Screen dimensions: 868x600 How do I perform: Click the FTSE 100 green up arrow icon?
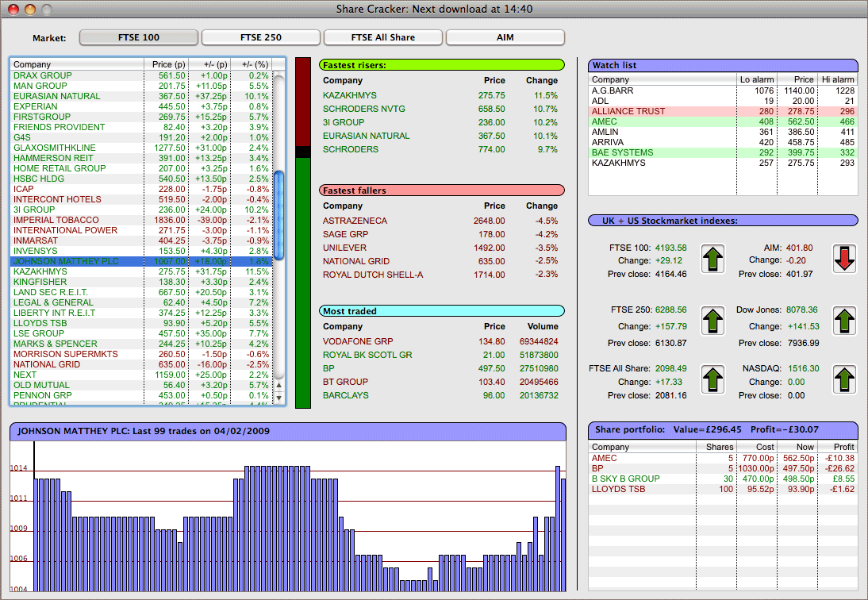(x=715, y=258)
